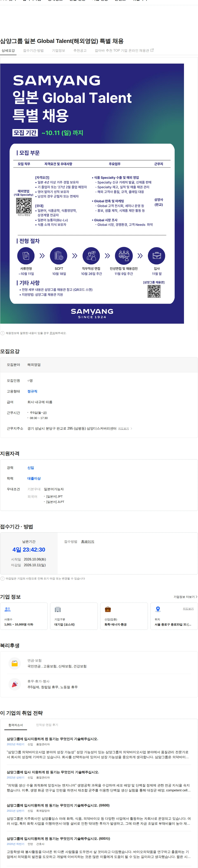
Task: Open 잡아바 추천 TOP 기업 온라인 채용관 tab
Action: click(124, 51)
